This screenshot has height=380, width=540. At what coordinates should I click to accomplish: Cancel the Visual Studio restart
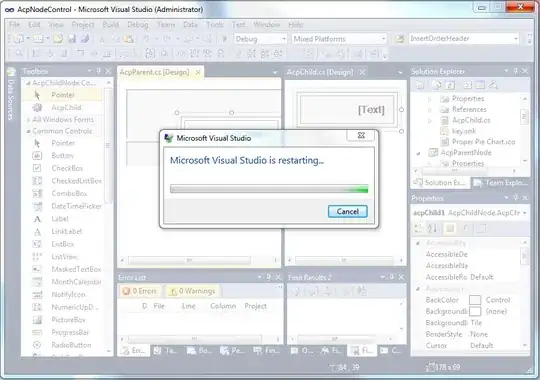click(347, 211)
